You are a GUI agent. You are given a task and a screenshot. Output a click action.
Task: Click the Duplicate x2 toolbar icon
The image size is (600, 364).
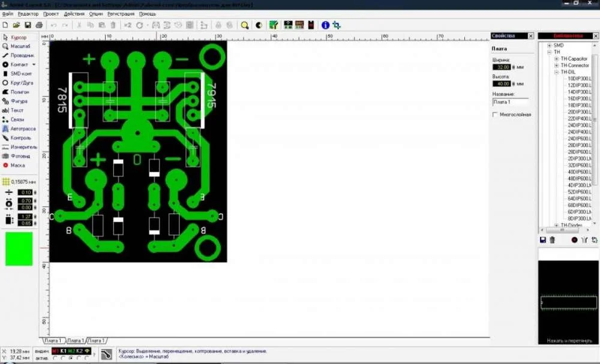(127, 25)
